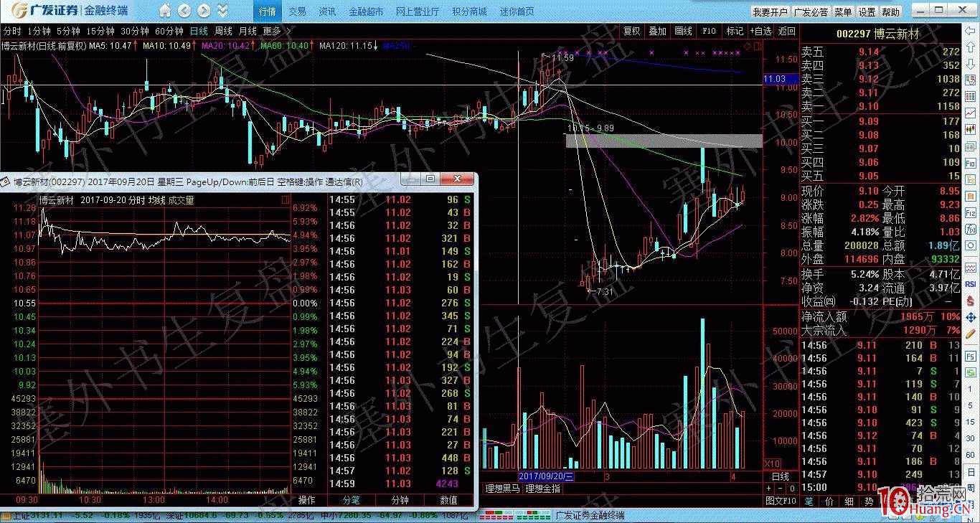Add stock via +自选 button
The width and height of the screenshot is (980, 523).
click(x=760, y=31)
